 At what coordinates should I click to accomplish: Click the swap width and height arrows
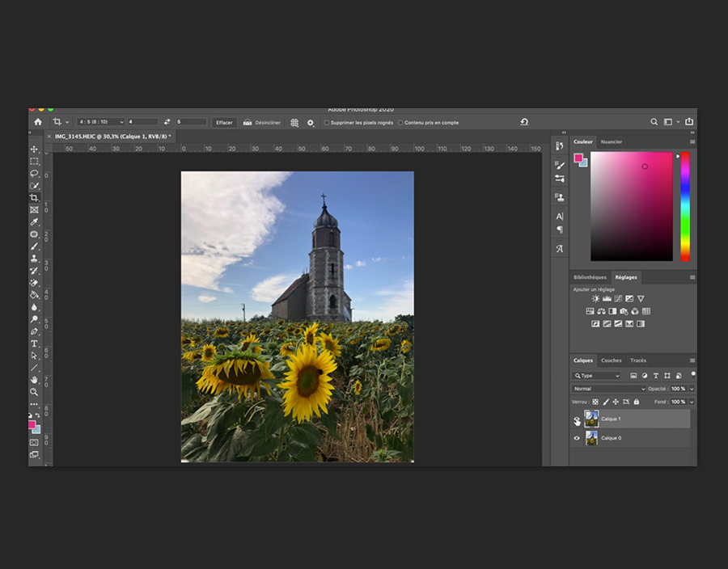click(167, 122)
